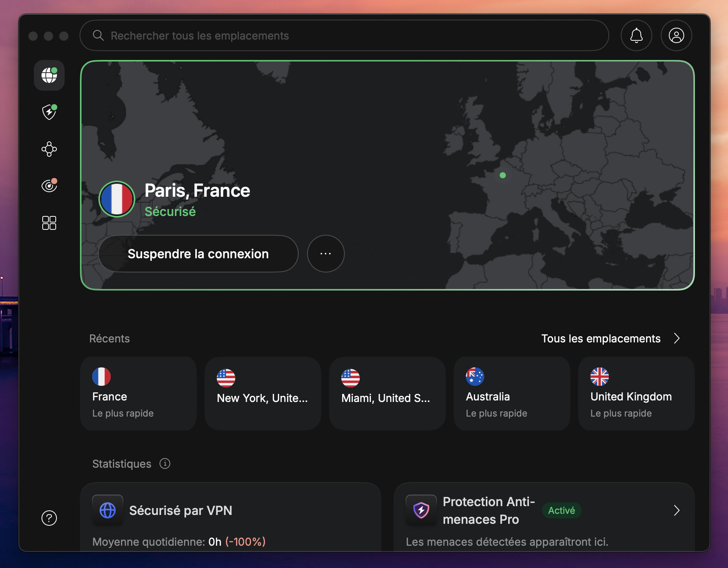Open Dark Web Monitor from sidebar
Viewport: 728px width, 568px height.
coord(49,186)
